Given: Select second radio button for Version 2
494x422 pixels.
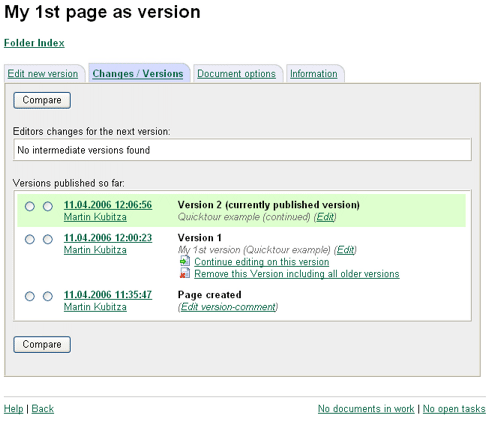Looking at the screenshot, I should [48, 206].
